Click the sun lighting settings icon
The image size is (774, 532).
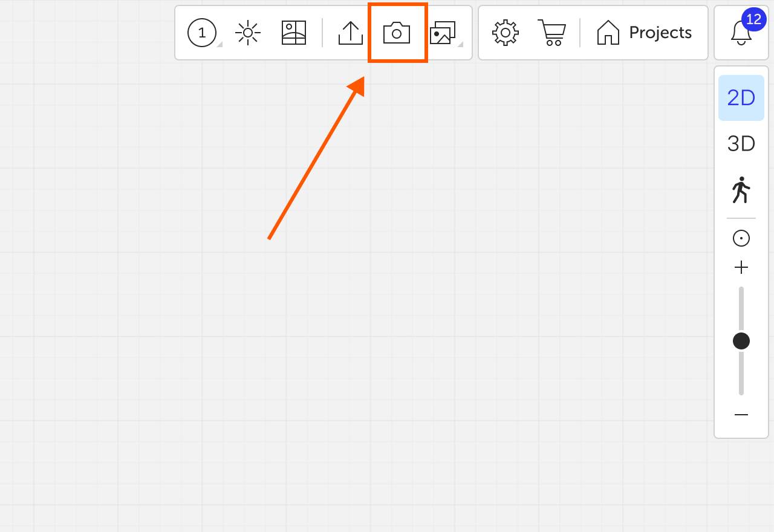[x=248, y=33]
